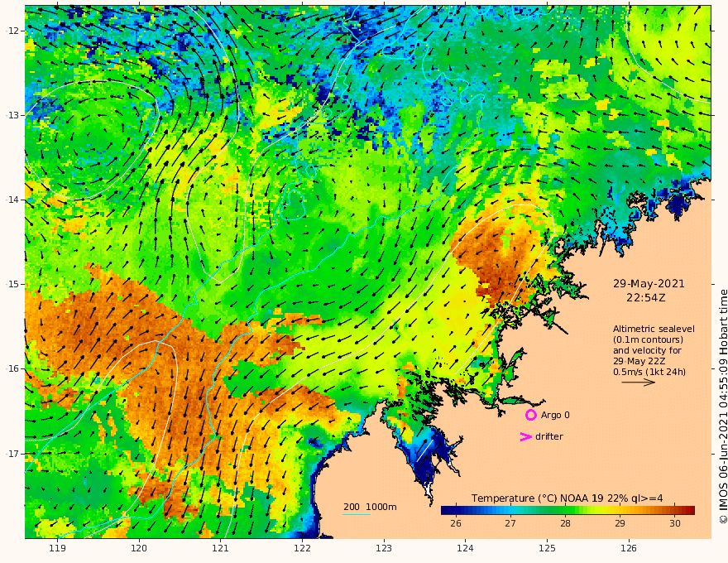Image resolution: width=728 pixels, height=563 pixels.
Task: Click longitude axis label 121
Action: (x=221, y=549)
